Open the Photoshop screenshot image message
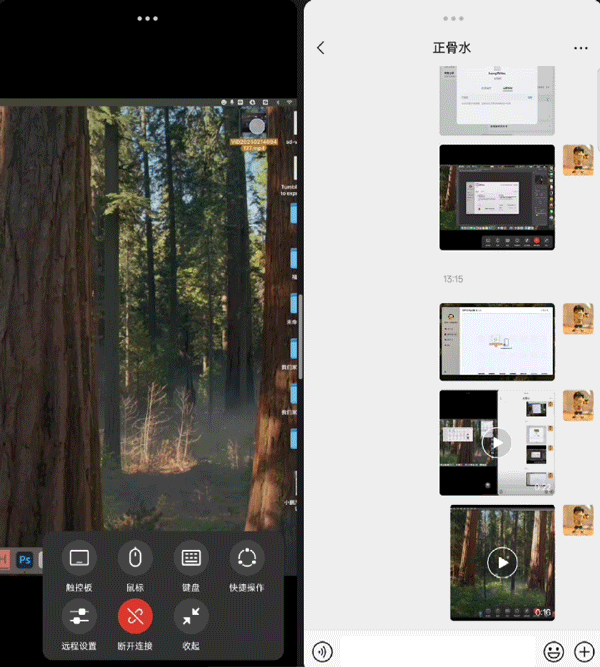The width and height of the screenshot is (600, 667). click(497, 197)
